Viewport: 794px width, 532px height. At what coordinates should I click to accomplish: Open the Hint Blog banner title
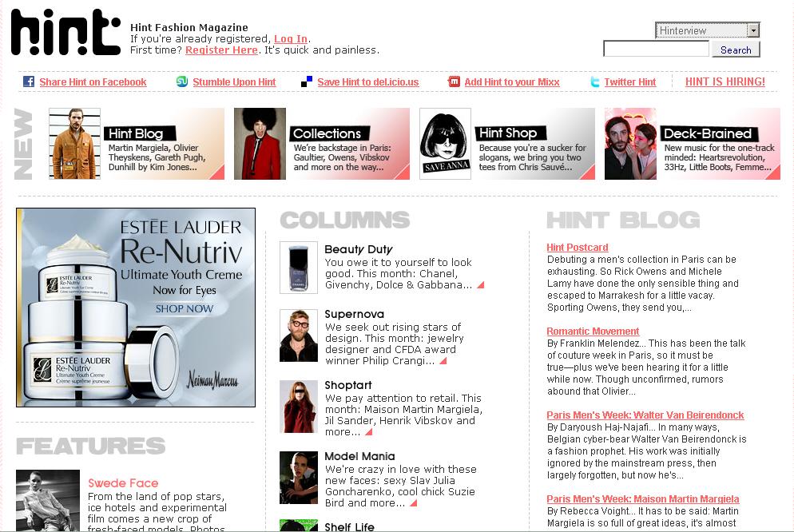point(140,133)
